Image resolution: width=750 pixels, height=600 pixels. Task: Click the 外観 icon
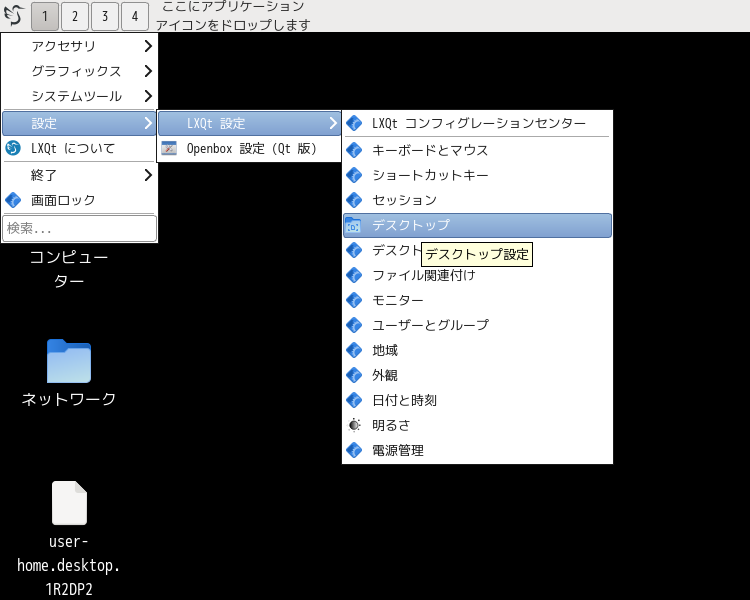[x=354, y=375]
